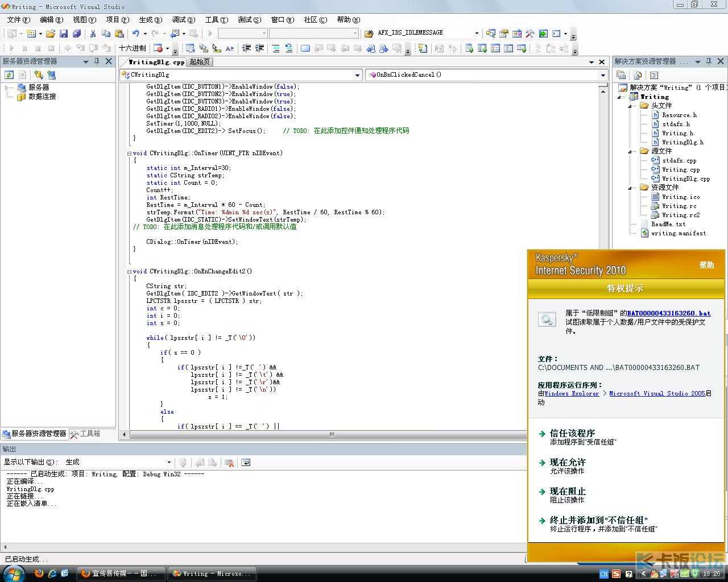Choose 现在允许 in Kaspersky alert
728x582 pixels.
click(568, 462)
